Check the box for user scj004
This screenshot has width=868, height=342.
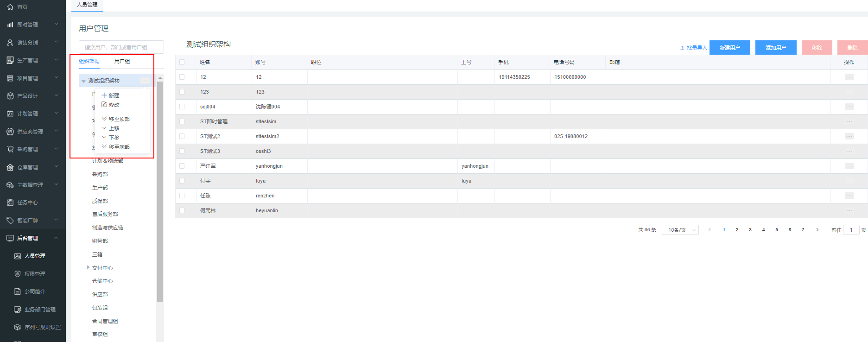point(182,107)
